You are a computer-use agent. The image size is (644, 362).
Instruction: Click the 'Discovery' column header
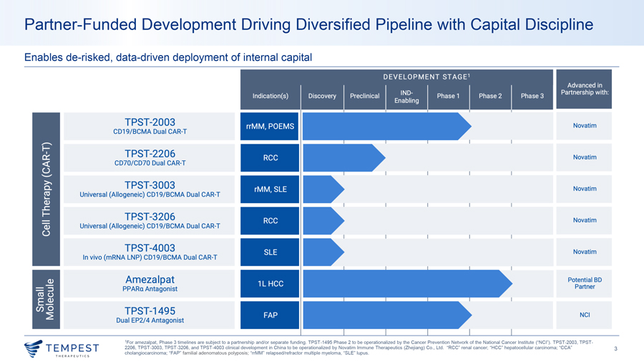tap(322, 96)
